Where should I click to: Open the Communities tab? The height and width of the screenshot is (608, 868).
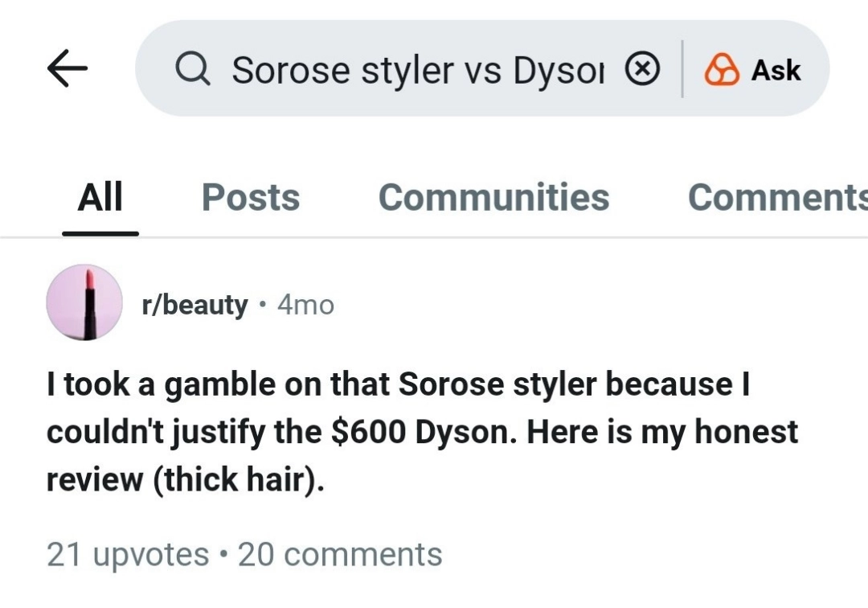click(x=493, y=197)
